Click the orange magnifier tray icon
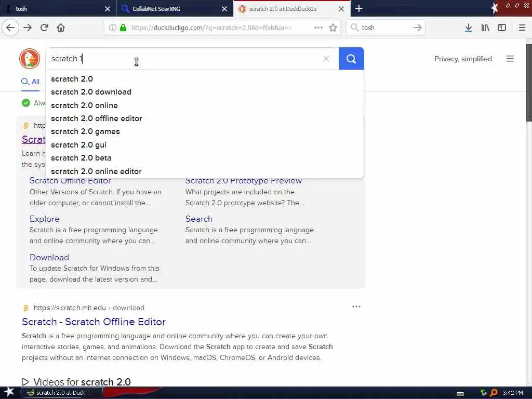This screenshot has height=399, width=532. point(494,393)
